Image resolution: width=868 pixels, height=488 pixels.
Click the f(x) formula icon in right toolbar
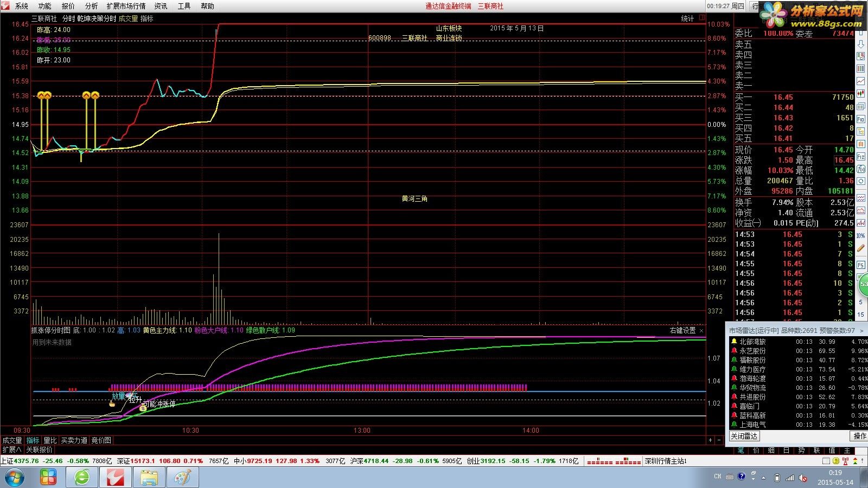861,169
